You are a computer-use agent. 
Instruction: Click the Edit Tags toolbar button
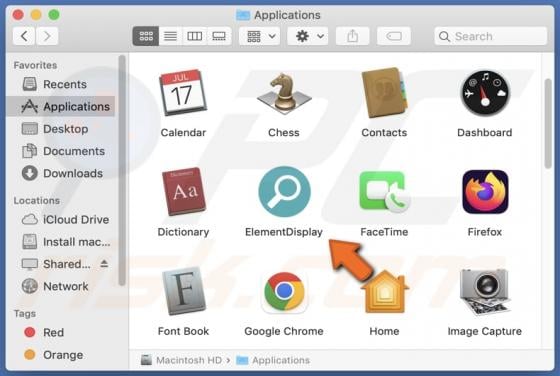click(394, 36)
